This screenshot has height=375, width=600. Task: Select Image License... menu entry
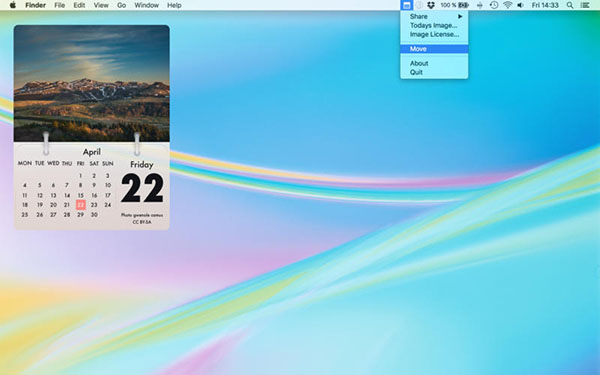(434, 34)
